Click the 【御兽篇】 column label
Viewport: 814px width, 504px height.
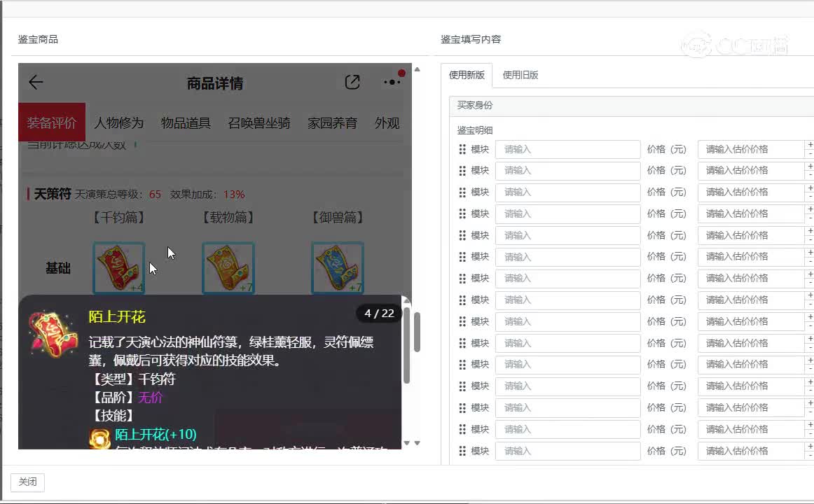[x=338, y=217]
